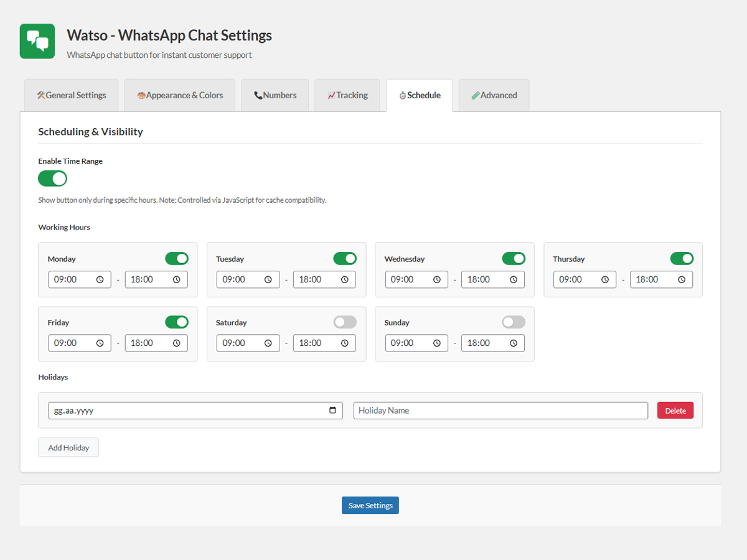
Task: Open clock picker for Tuesday start time
Action: click(x=268, y=280)
